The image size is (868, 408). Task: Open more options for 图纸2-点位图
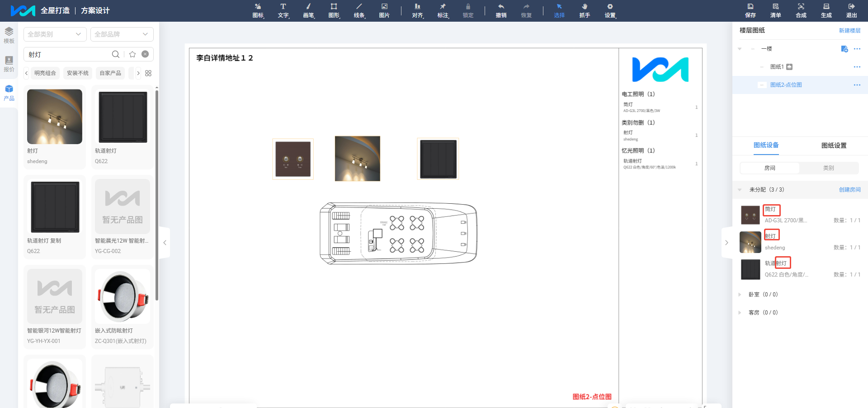point(857,85)
